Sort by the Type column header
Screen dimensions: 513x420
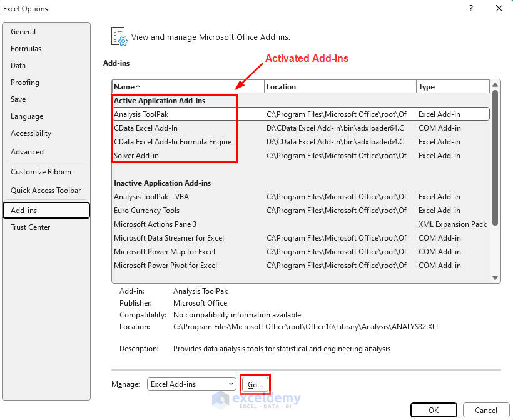click(x=453, y=87)
